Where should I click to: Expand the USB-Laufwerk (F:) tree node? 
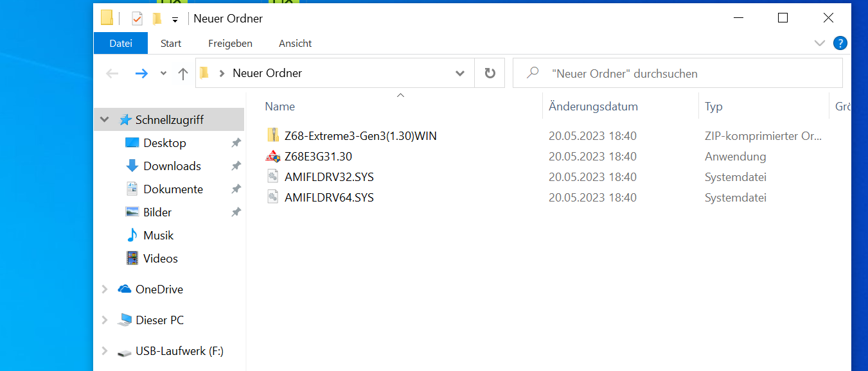click(105, 351)
